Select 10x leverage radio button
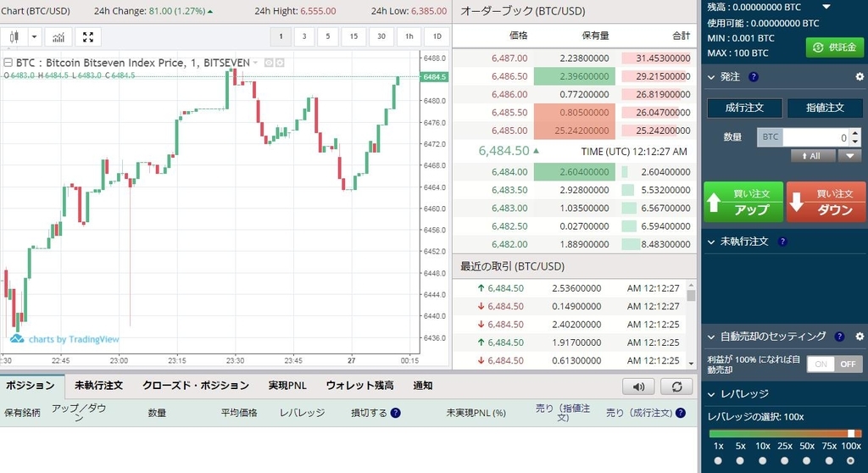 [x=762, y=461]
